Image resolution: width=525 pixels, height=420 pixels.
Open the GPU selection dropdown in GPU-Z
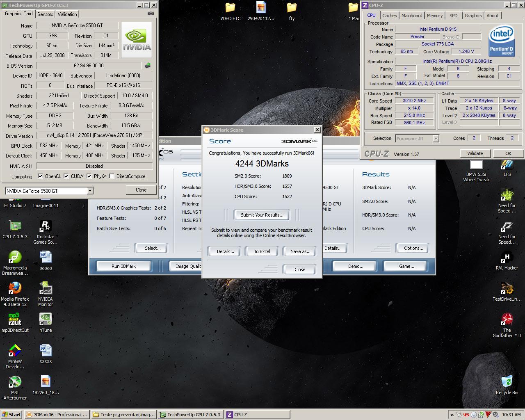[x=90, y=191]
